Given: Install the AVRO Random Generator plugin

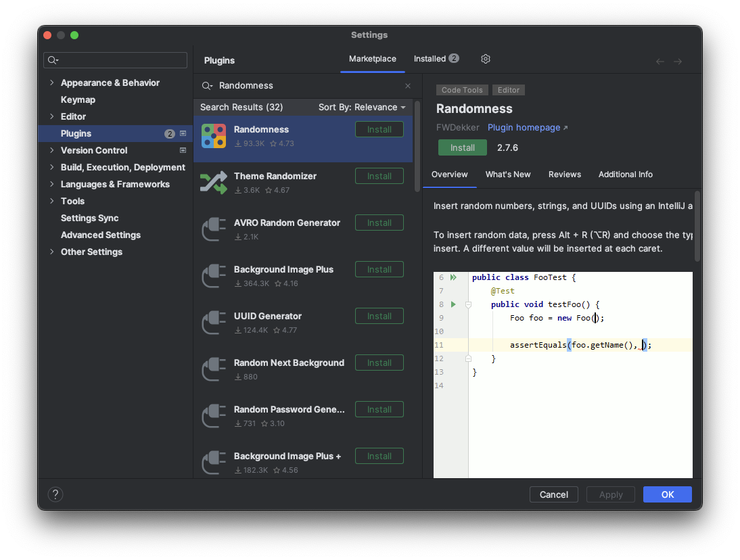Looking at the screenshot, I should pyautogui.click(x=379, y=223).
